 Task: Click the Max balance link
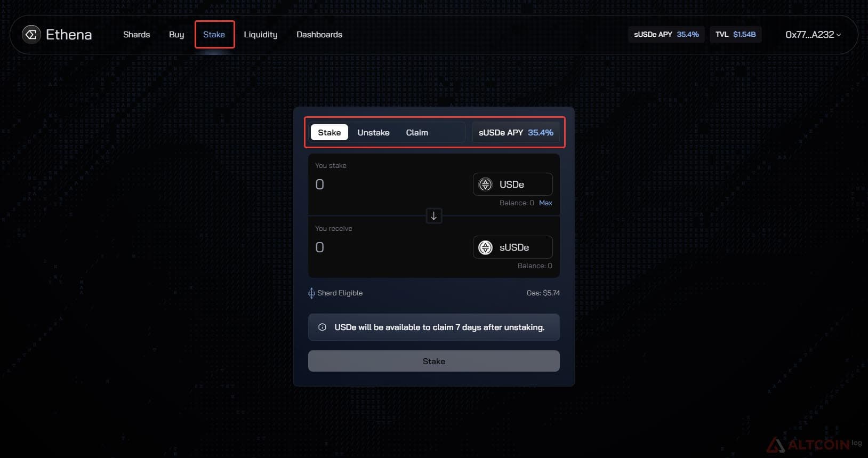(x=545, y=203)
